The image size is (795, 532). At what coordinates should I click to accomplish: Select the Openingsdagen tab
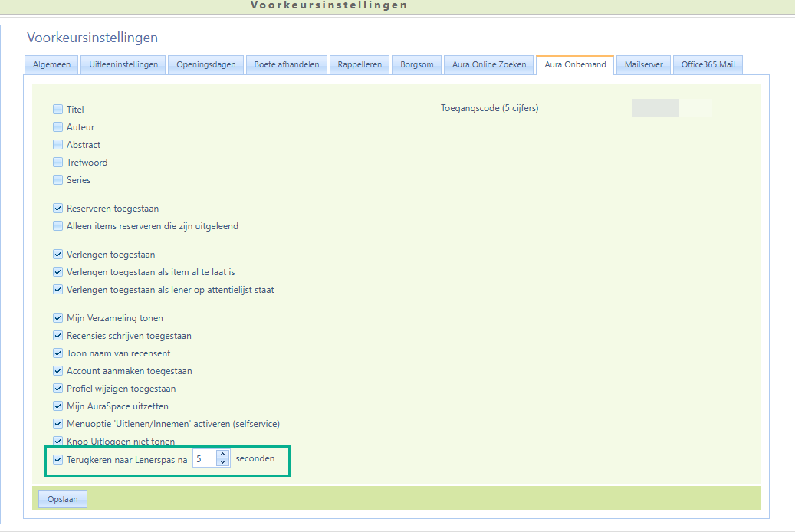(206, 65)
